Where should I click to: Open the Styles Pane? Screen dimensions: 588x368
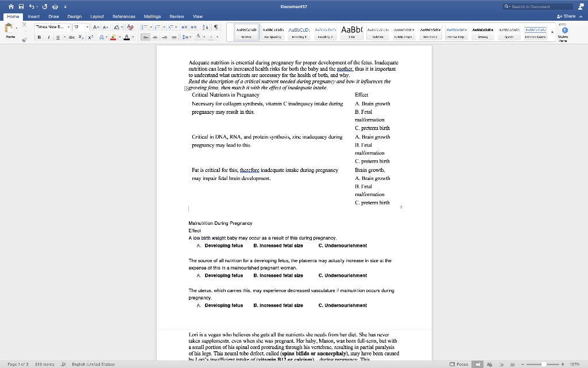[x=563, y=33]
